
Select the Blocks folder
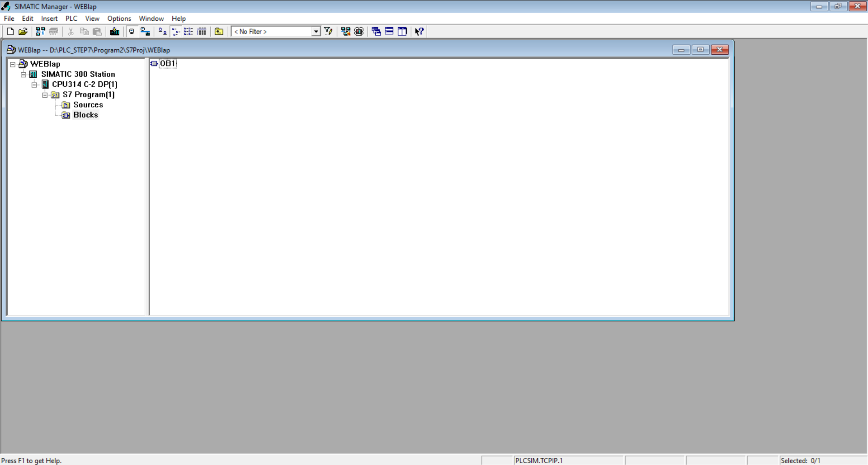pyautogui.click(x=85, y=115)
